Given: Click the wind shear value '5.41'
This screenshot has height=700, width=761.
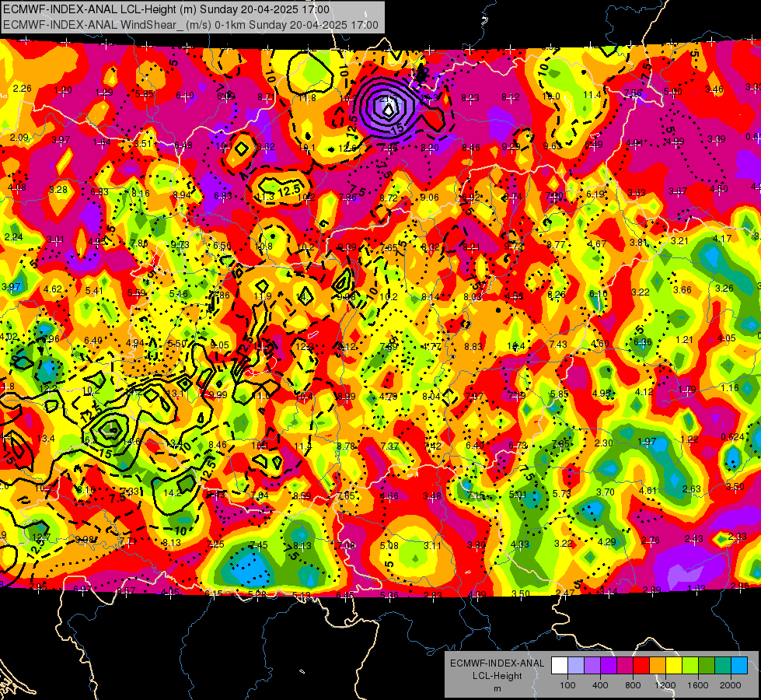Looking at the screenshot, I should click(94, 291).
